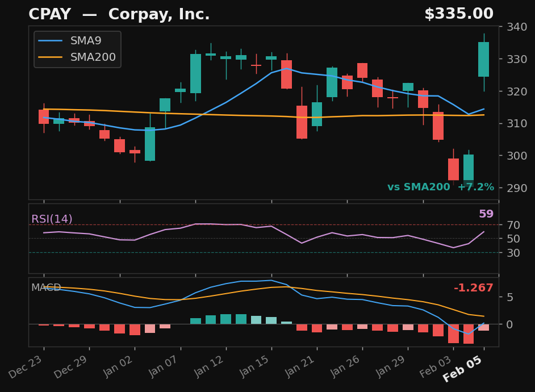The width and height of the screenshot is (535, 392).
Task: Click the MACD panel label
Action: [x=46, y=287]
